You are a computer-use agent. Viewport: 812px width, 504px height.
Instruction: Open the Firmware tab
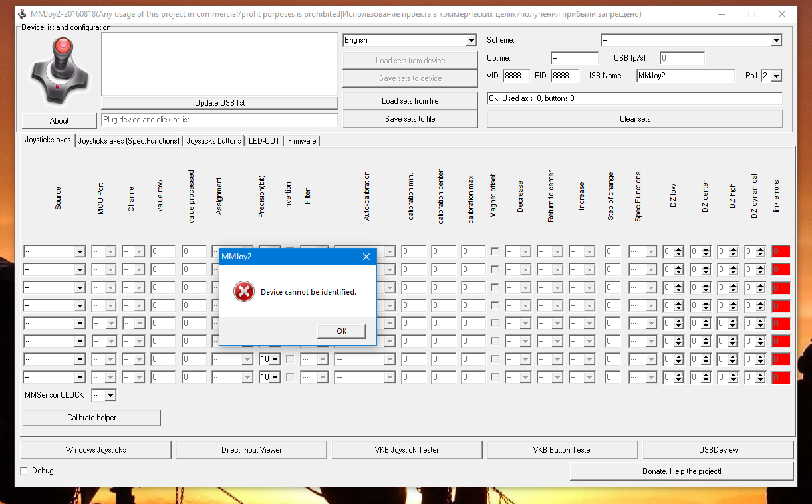(302, 141)
